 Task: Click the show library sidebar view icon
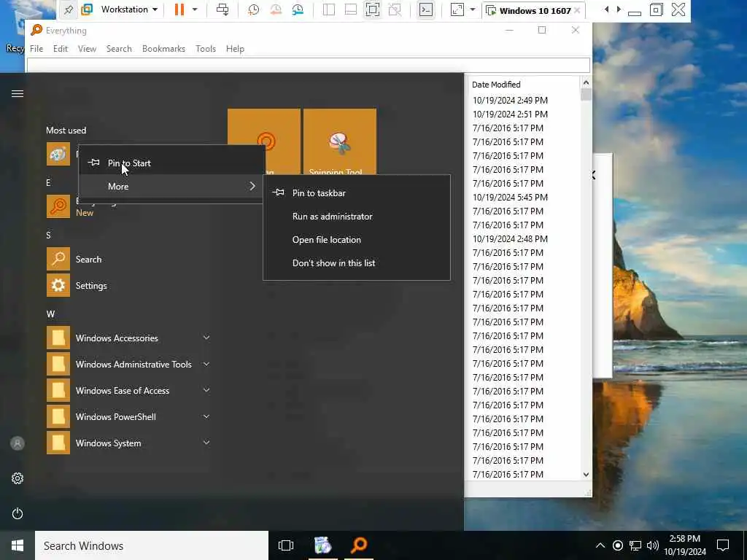tap(329, 9)
